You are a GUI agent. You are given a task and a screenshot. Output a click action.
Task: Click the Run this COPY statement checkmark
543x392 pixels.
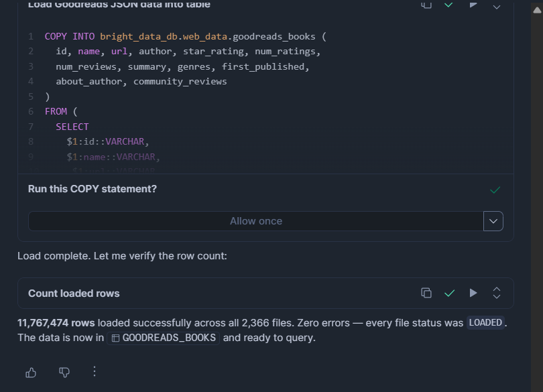[x=495, y=190]
